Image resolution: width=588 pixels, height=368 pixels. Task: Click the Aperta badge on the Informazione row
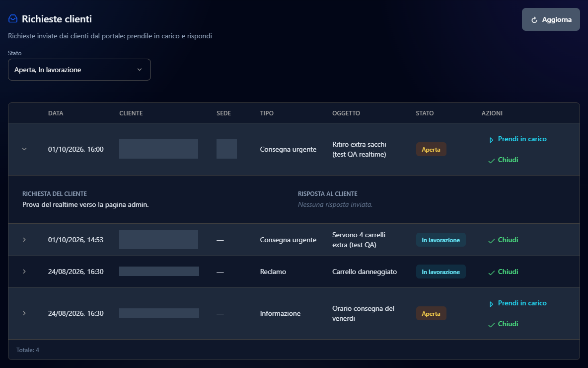[431, 314]
